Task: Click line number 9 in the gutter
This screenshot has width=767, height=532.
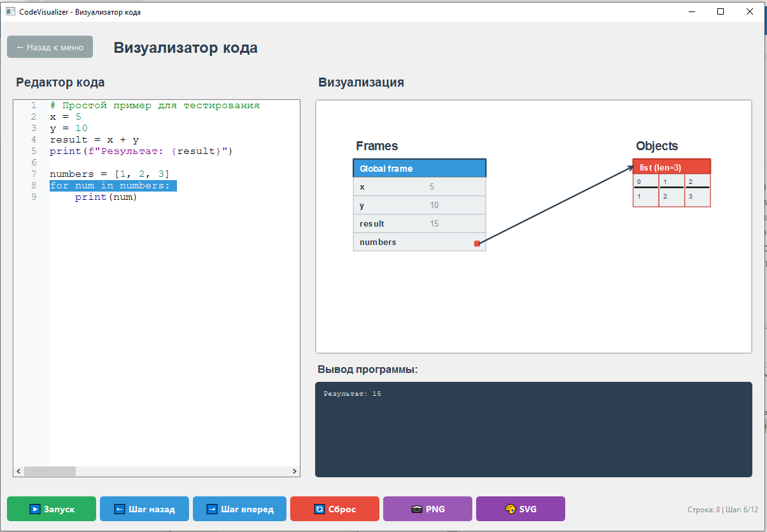Action: (x=33, y=197)
